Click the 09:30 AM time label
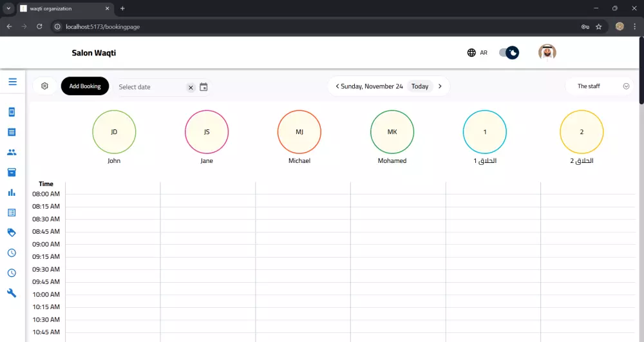The width and height of the screenshot is (644, 342). 46,269
